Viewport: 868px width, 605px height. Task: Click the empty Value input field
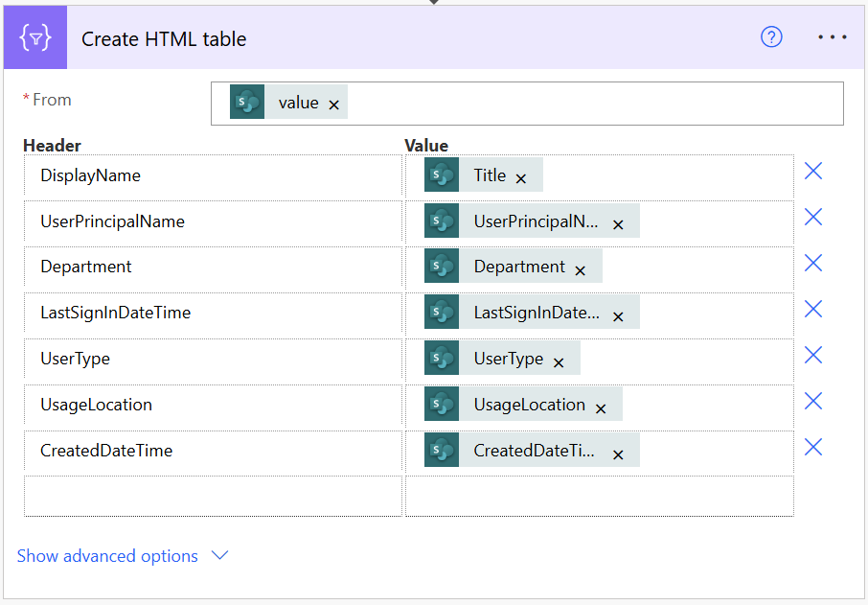pyautogui.click(x=599, y=497)
